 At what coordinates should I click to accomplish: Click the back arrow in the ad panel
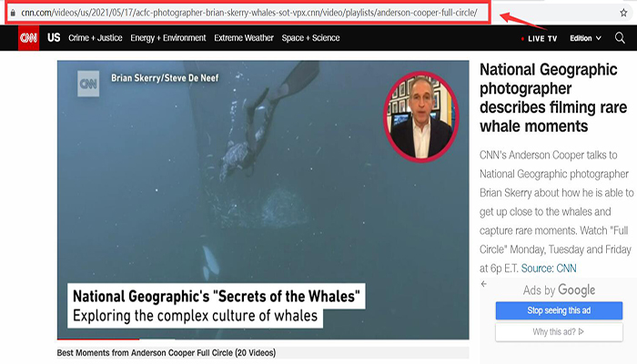pyautogui.click(x=486, y=285)
